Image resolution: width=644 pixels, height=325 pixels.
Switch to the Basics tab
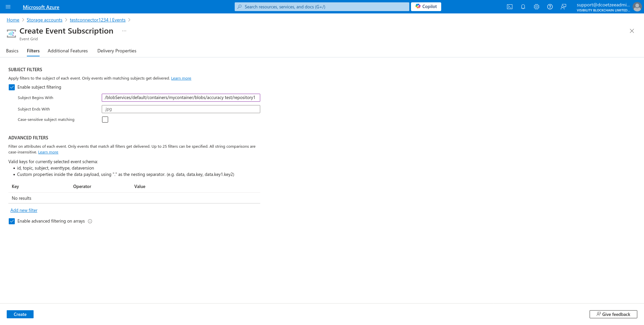[12, 51]
